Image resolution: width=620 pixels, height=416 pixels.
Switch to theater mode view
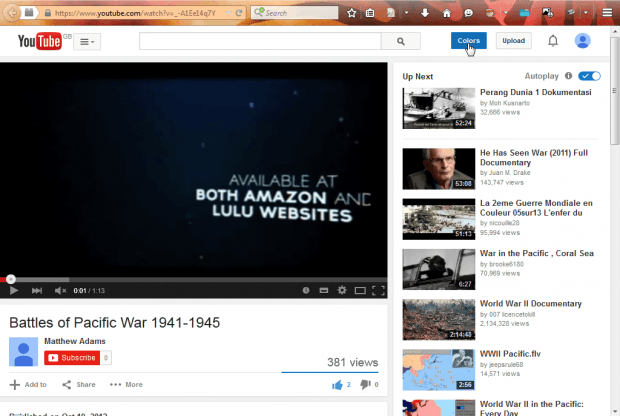coord(360,290)
